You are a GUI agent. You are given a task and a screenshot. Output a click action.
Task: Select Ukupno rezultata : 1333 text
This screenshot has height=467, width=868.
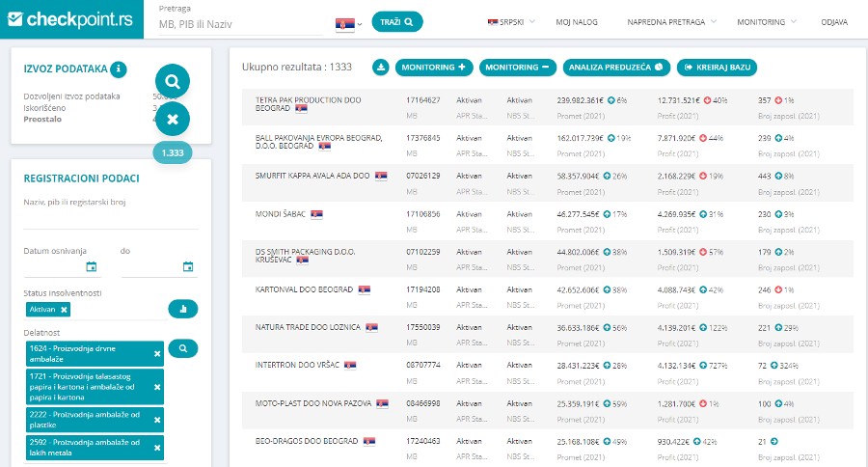(297, 68)
